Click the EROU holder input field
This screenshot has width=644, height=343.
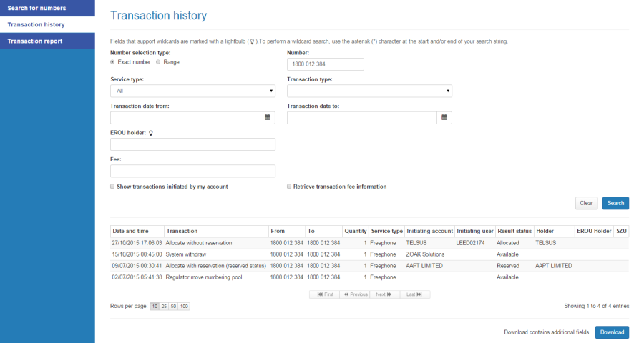(192, 144)
